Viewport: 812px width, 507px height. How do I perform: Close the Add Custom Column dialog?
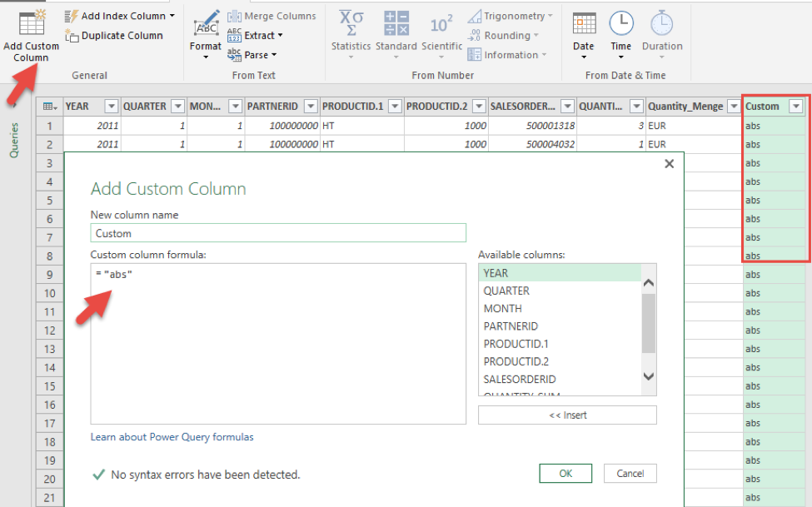click(x=669, y=164)
